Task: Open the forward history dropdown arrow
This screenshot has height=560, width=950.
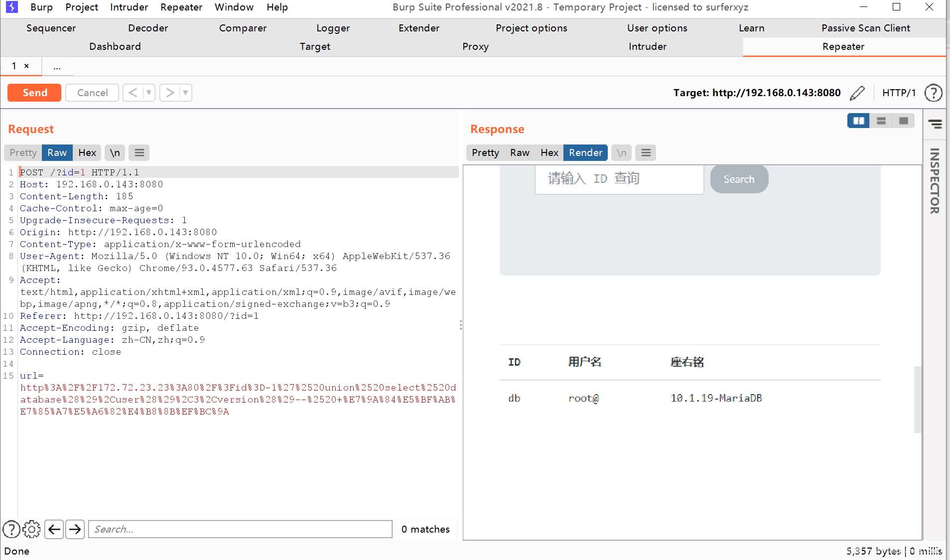Action: click(185, 93)
